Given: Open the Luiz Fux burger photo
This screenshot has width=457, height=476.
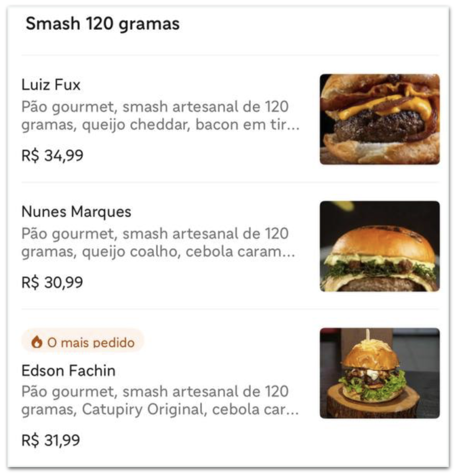Looking at the screenshot, I should point(379,119).
